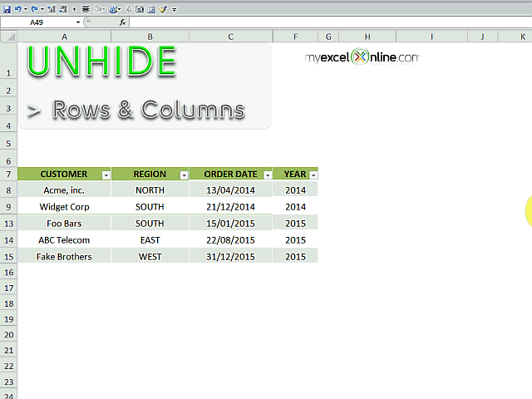Open the Redo history dropdown arrow
Screen dimensions: 532x399
click(42, 9)
